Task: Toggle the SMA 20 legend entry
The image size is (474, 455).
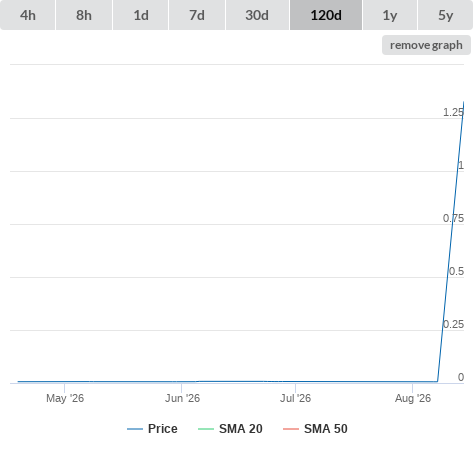Action: [x=230, y=429]
